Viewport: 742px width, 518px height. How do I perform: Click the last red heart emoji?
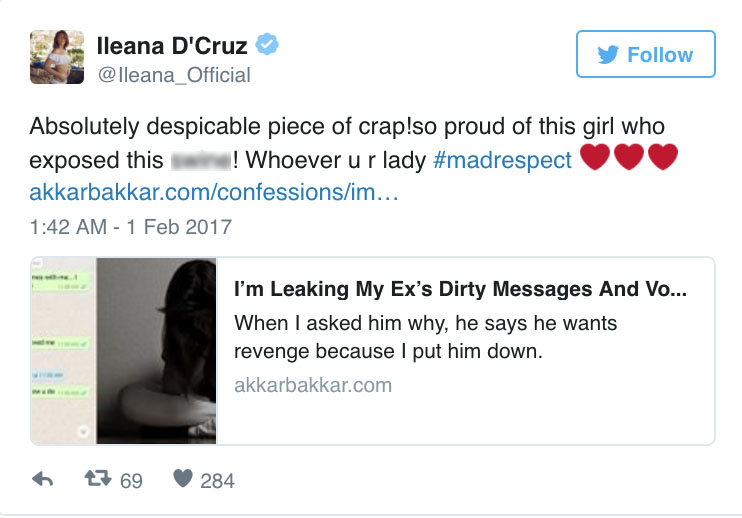tap(663, 158)
